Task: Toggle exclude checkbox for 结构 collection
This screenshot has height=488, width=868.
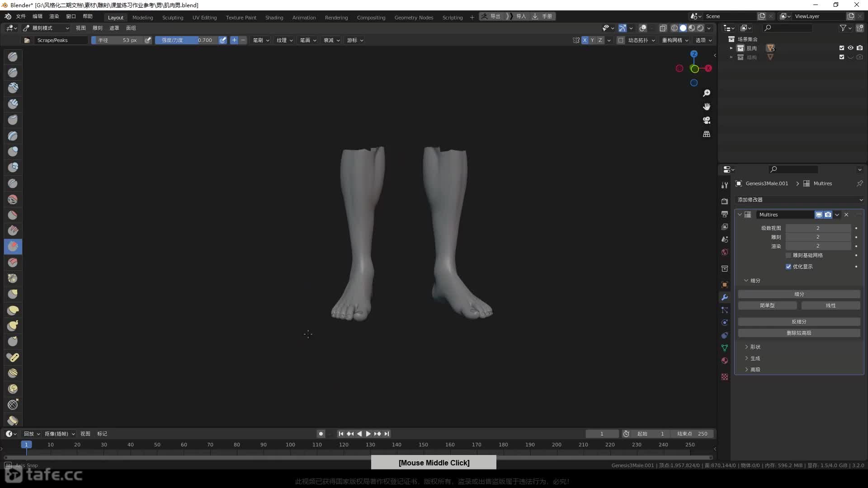Action: tap(842, 57)
